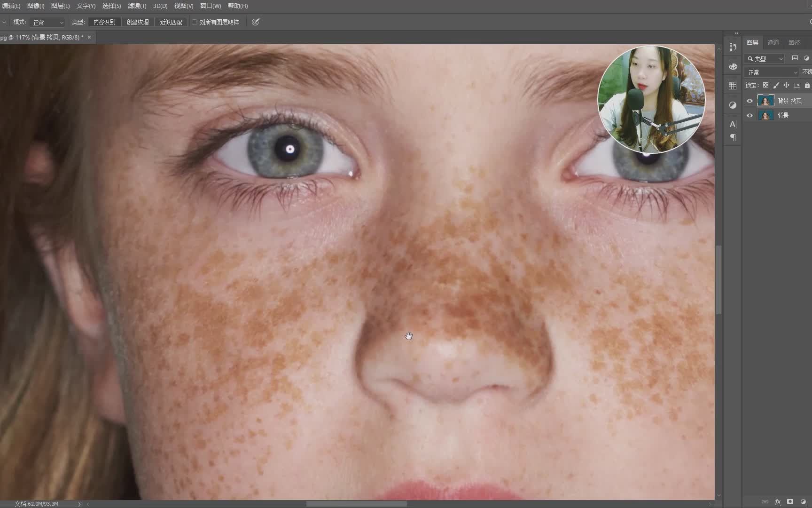The image size is (812, 508).
Task: Open the Swatches grid panel icon
Action: coord(733,86)
